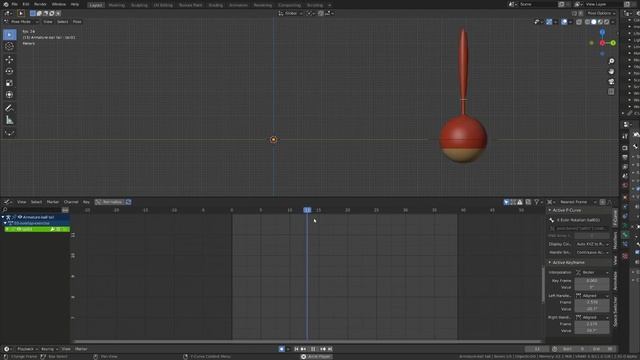Select the Transform tool
The image size is (640, 360).
point(9,95)
